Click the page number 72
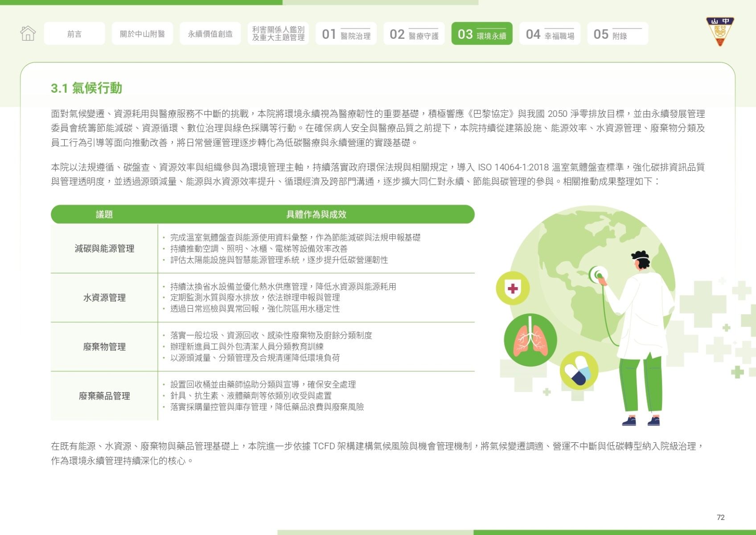Image resolution: width=756 pixels, height=535 pixels. 721,517
